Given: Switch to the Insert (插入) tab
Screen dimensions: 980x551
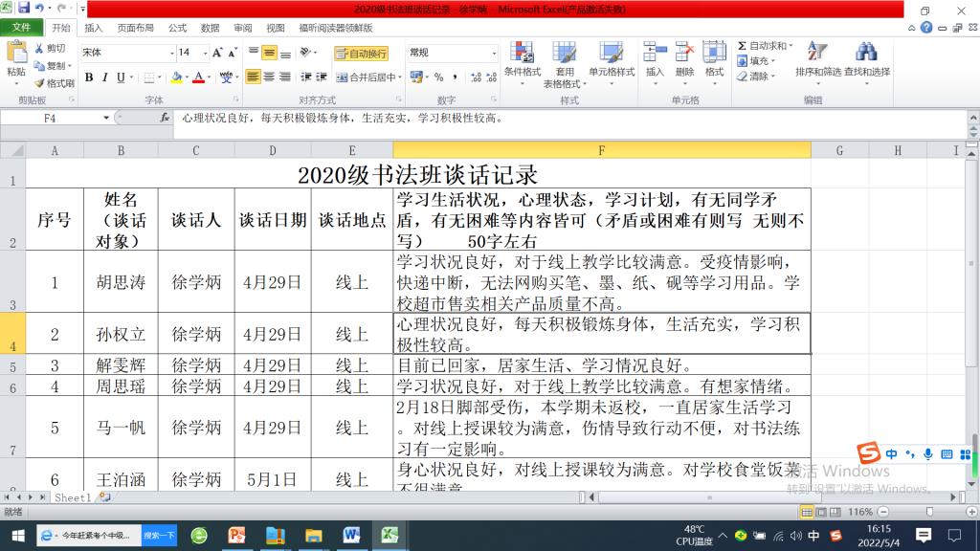Looking at the screenshot, I should pos(94,29).
